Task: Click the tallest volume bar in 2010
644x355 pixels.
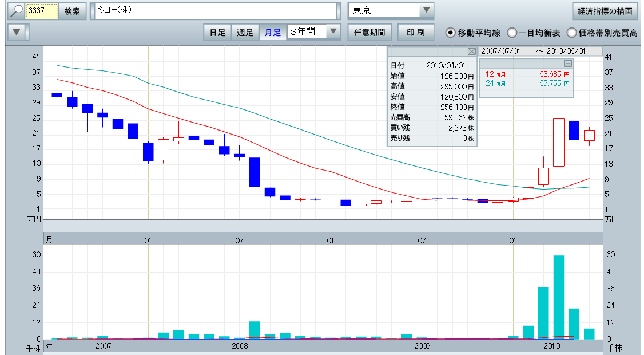Action: pos(558,297)
